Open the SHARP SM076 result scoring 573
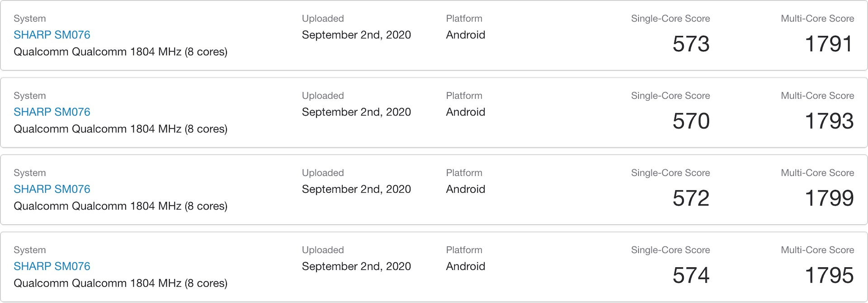The width and height of the screenshot is (868, 303). [52, 35]
